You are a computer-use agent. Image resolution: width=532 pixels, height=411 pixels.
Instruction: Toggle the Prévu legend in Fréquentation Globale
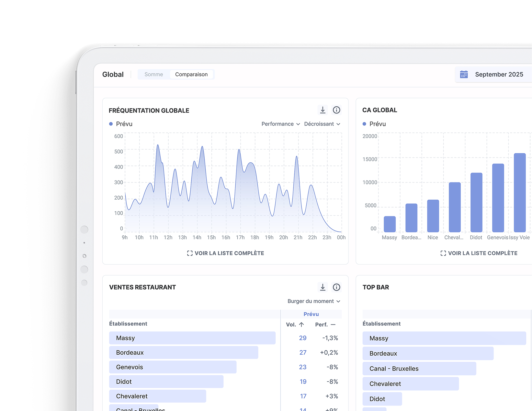click(121, 124)
